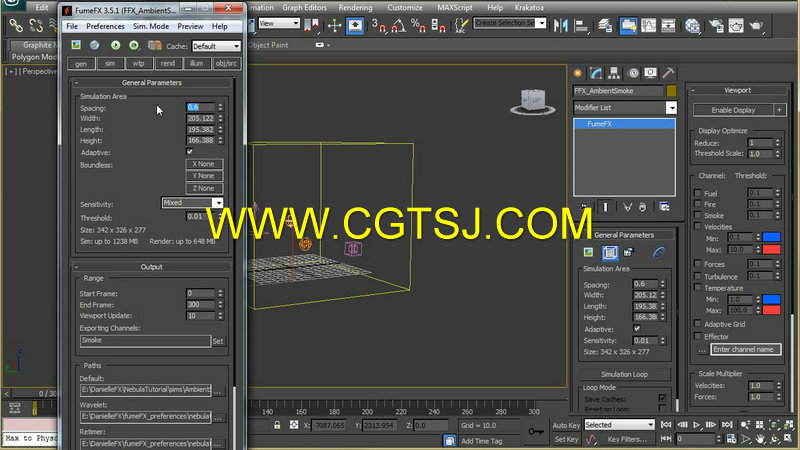
Task: Click Configure Modifier Sets icon
Action: click(x=664, y=207)
